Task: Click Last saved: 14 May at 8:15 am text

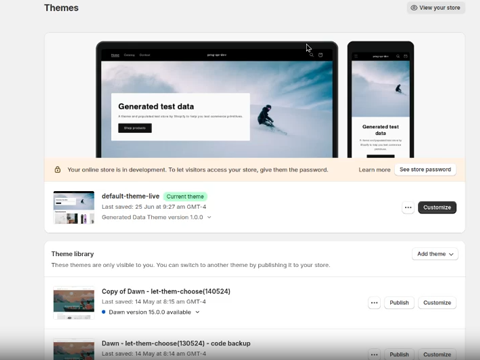Action: pos(154,302)
